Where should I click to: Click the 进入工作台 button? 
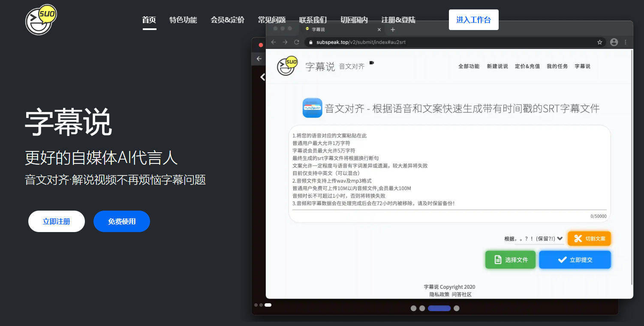click(x=473, y=20)
